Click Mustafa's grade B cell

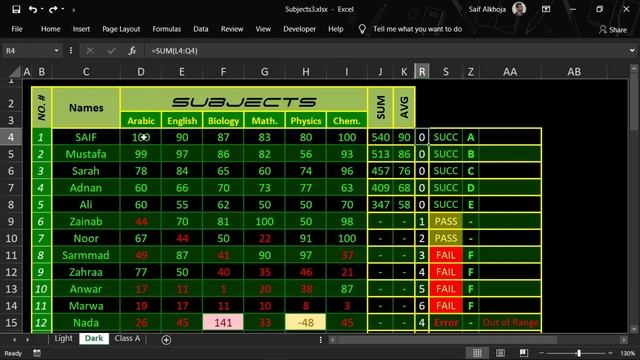471,154
